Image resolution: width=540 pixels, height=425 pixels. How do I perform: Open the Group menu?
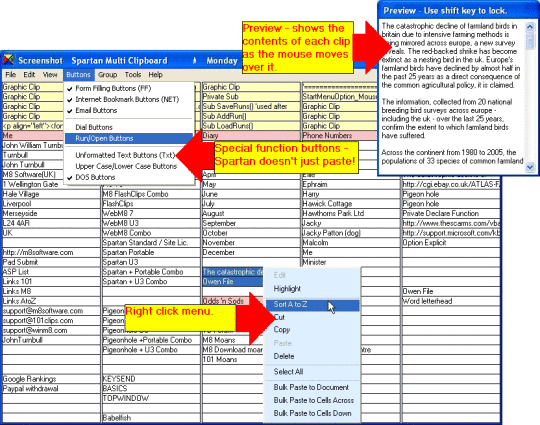(107, 75)
